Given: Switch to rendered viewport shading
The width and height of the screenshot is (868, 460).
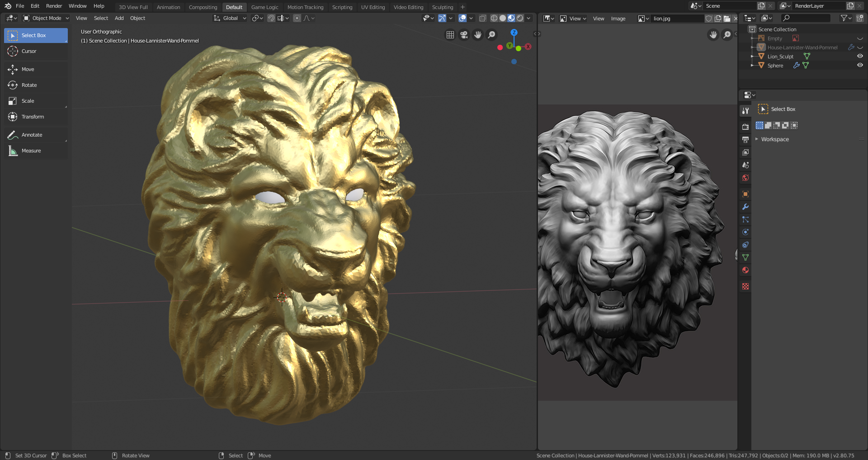Looking at the screenshot, I should (x=520, y=18).
